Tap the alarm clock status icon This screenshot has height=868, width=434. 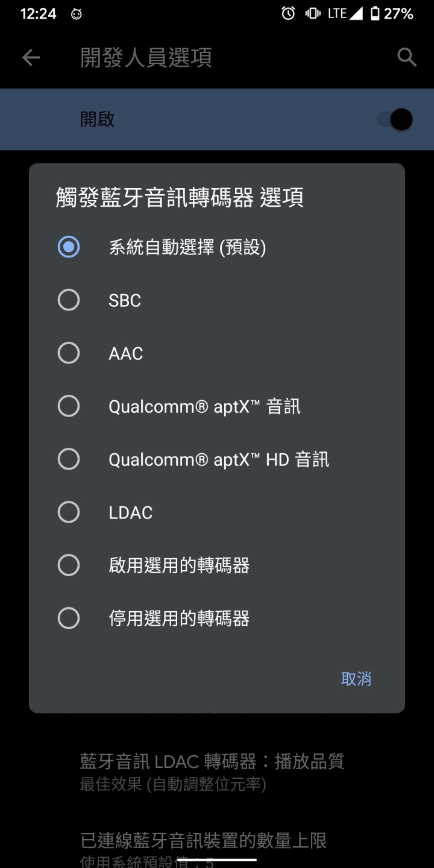(288, 13)
